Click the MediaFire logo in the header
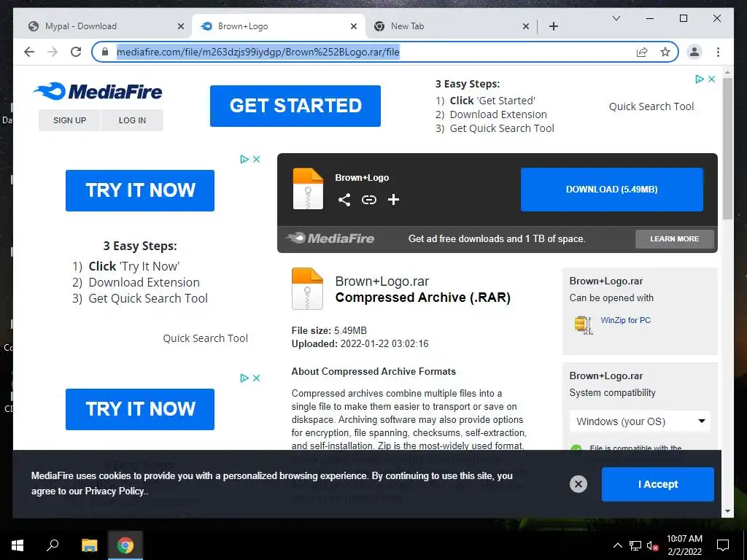747x560 pixels. tap(98, 91)
